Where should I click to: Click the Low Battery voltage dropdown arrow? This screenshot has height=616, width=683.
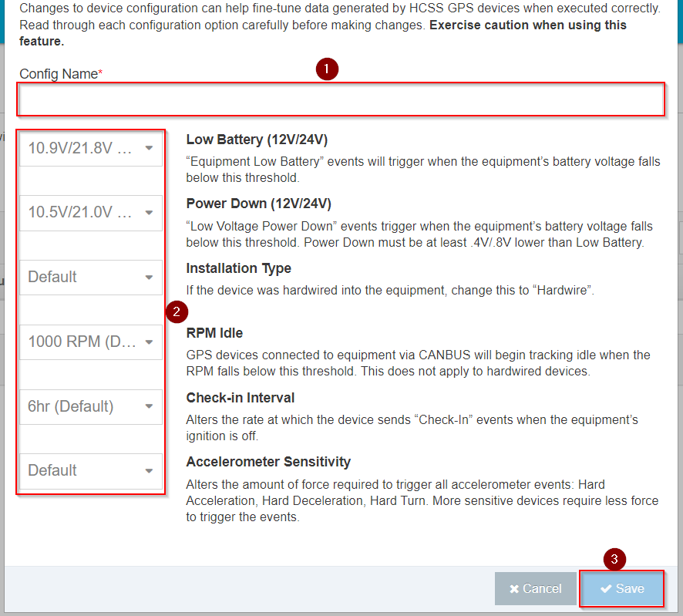coord(150,146)
